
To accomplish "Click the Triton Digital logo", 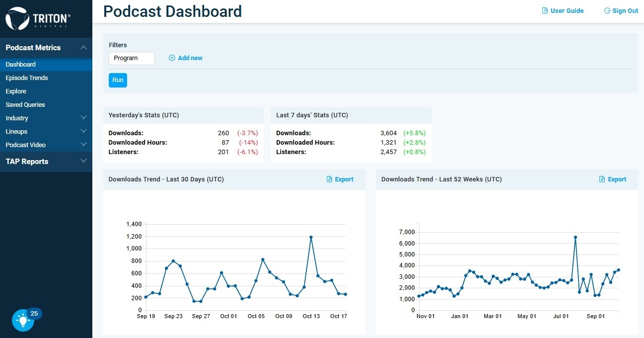I will click(x=38, y=19).
